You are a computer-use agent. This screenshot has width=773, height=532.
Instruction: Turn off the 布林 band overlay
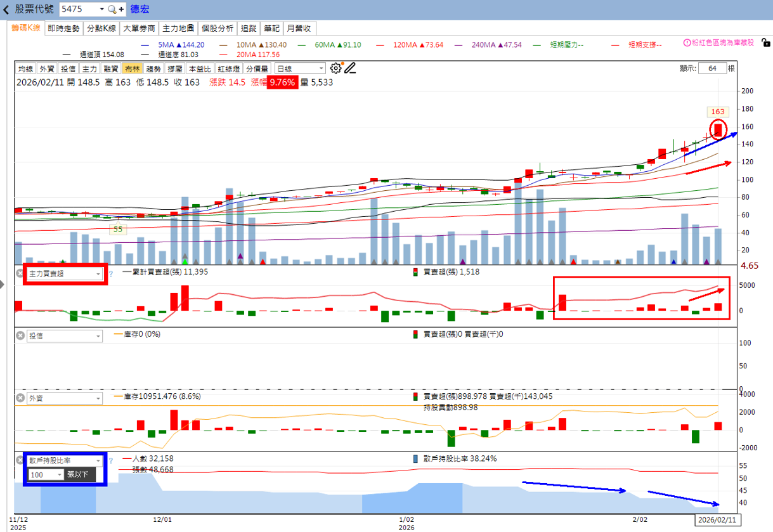(132, 68)
